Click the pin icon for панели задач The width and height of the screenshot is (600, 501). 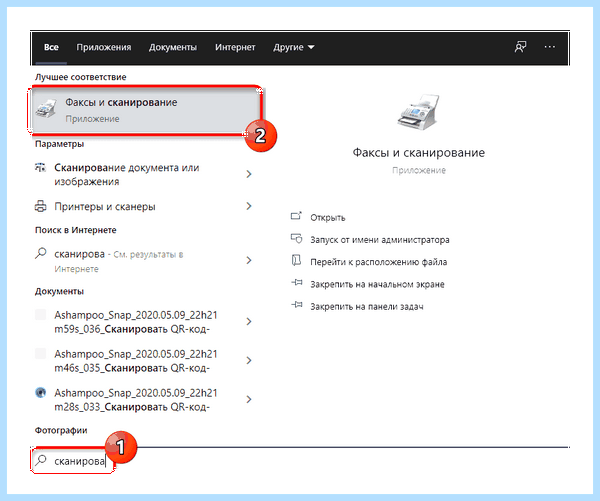(297, 305)
